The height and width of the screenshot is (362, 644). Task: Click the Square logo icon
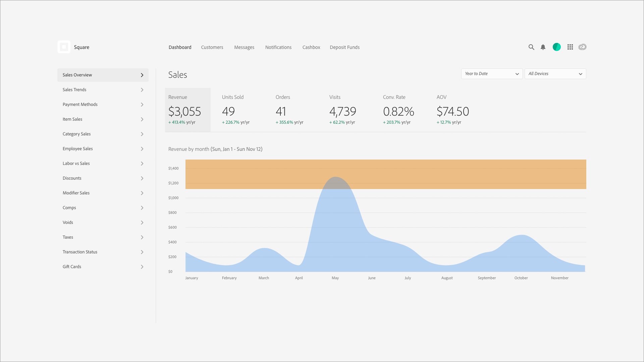point(64,47)
